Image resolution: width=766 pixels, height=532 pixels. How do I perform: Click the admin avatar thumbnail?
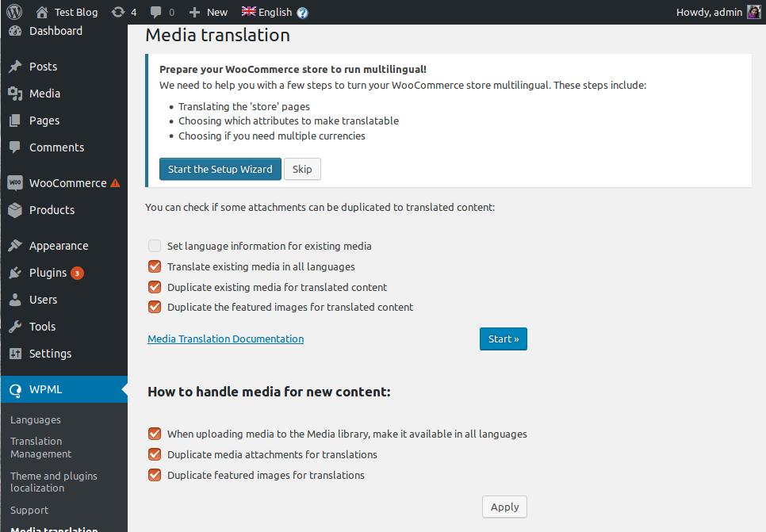click(x=753, y=12)
